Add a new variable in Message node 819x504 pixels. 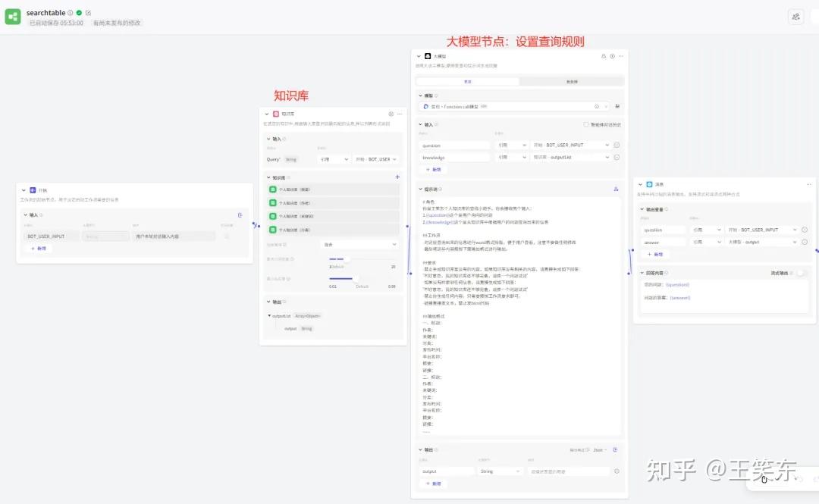tap(655, 255)
